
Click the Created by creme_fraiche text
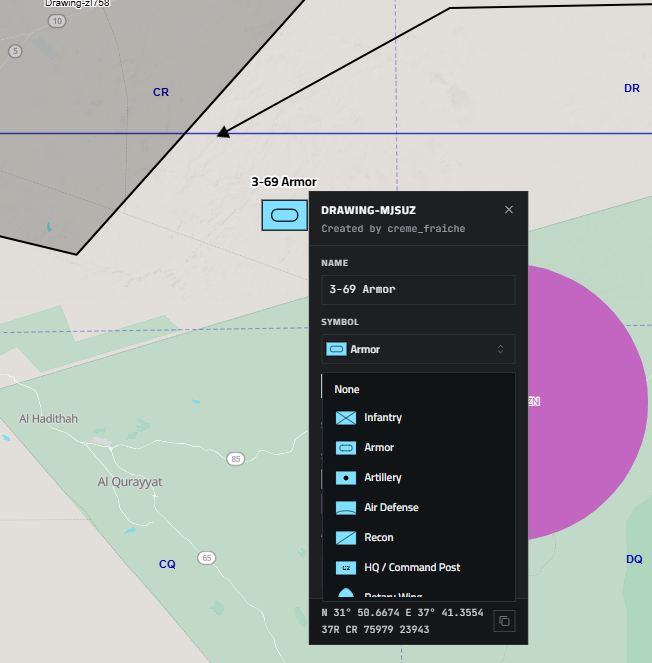click(393, 229)
